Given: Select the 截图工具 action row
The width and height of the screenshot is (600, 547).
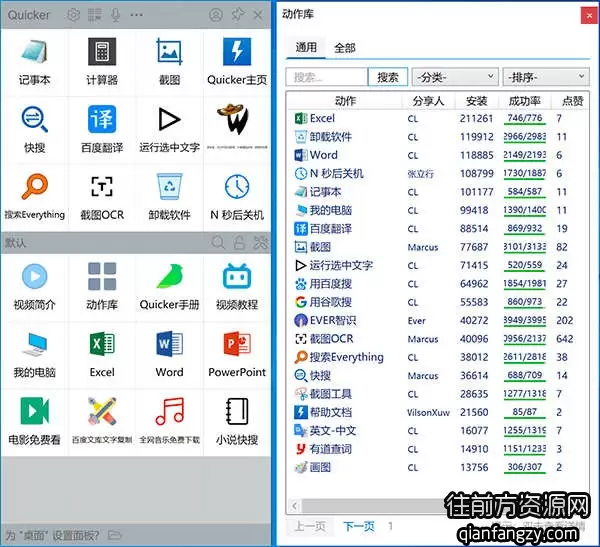Looking at the screenshot, I should [437, 394].
